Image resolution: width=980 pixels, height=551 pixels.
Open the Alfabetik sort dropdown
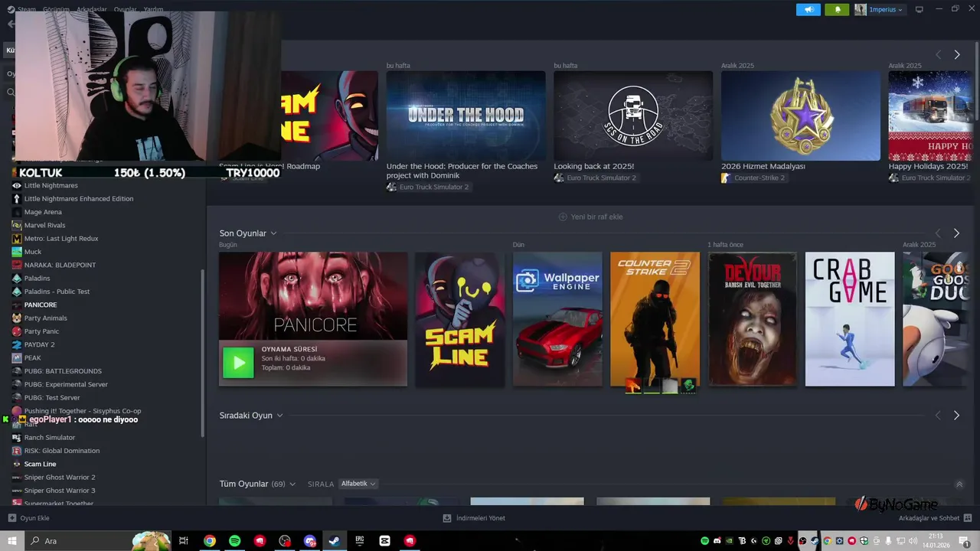(x=358, y=484)
